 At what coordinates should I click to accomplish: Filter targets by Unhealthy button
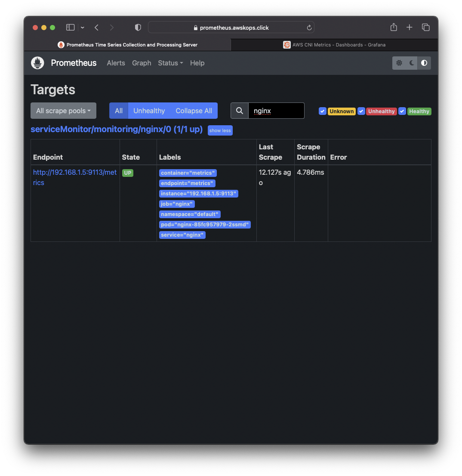tap(149, 111)
